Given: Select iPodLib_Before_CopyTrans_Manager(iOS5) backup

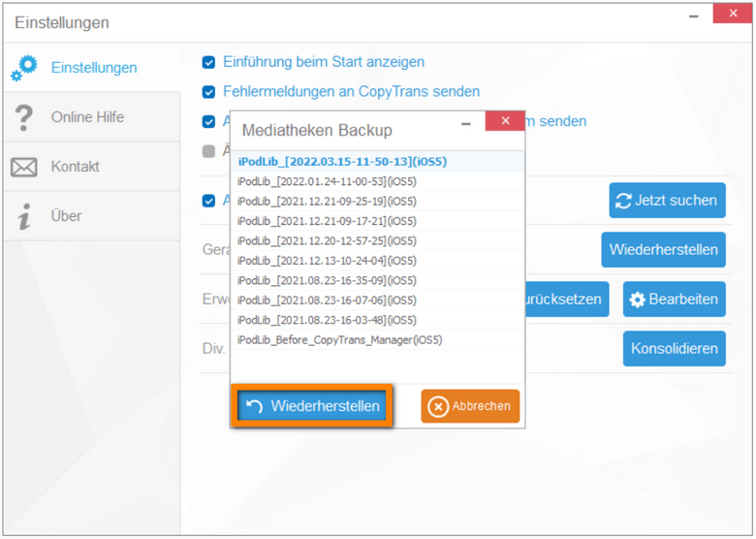Looking at the screenshot, I should 378,340.
